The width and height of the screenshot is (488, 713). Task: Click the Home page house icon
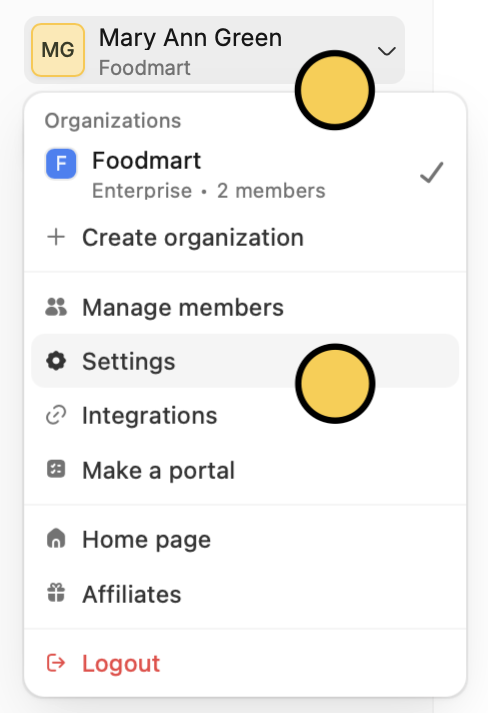tap(56, 539)
